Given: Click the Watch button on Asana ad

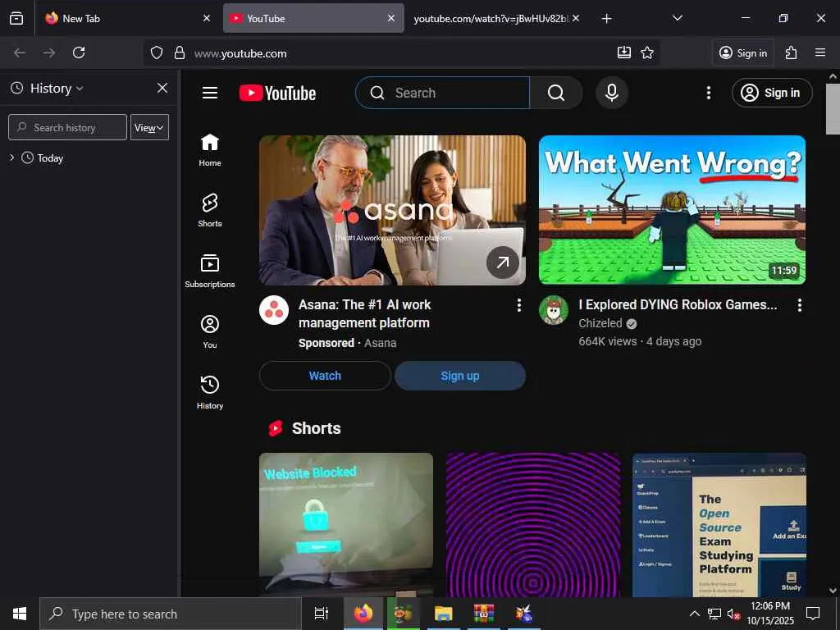Looking at the screenshot, I should pyautogui.click(x=325, y=376).
